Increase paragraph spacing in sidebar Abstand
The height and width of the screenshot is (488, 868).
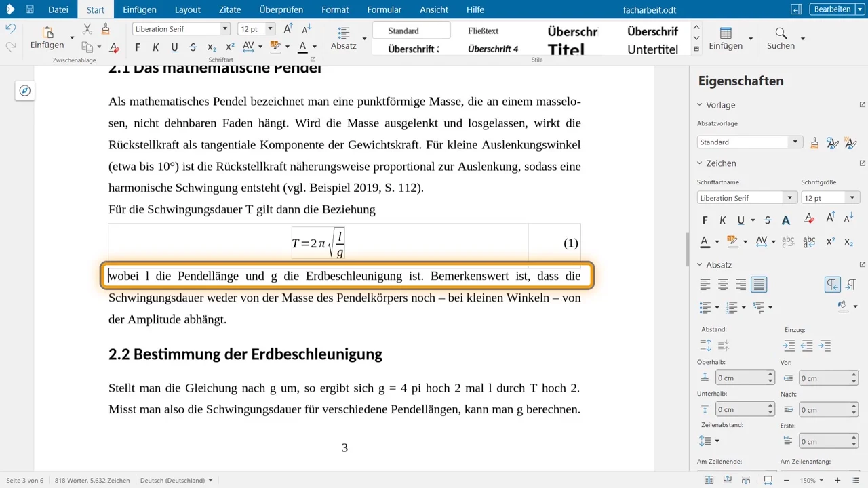[706, 346]
